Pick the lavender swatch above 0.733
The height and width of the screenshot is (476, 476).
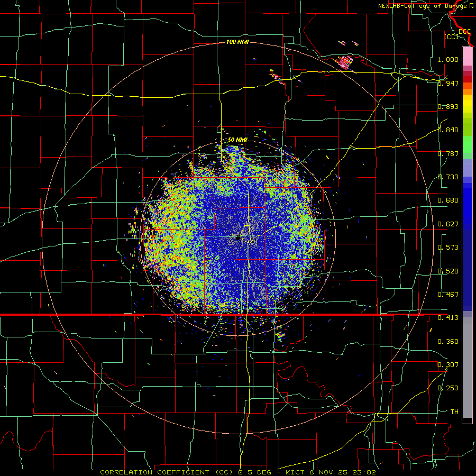[x=467, y=168]
